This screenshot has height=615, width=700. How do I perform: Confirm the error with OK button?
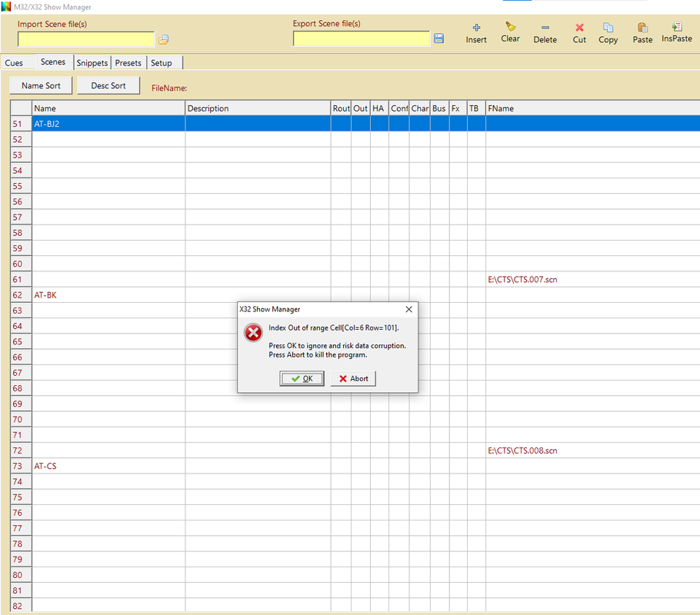[x=302, y=378]
